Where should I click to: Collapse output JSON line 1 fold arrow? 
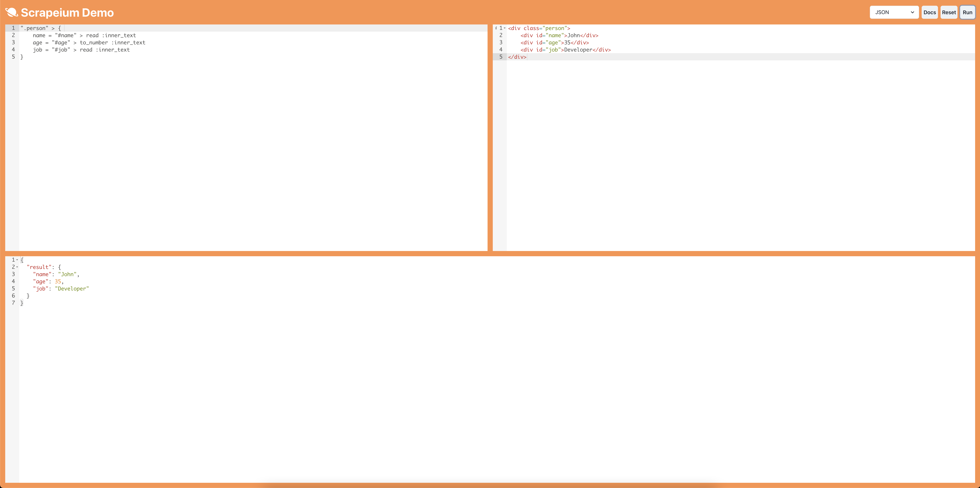point(17,260)
